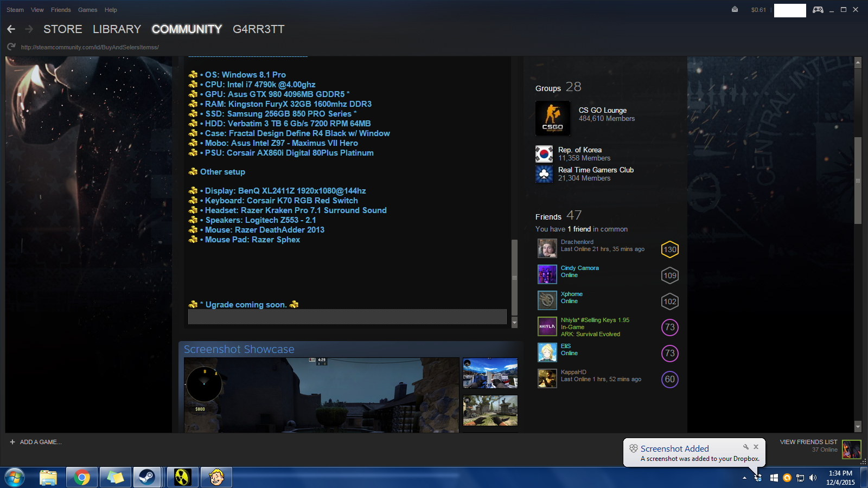Open Drachenlord's level 130 badge
The height and width of the screenshot is (488, 868).
(670, 249)
